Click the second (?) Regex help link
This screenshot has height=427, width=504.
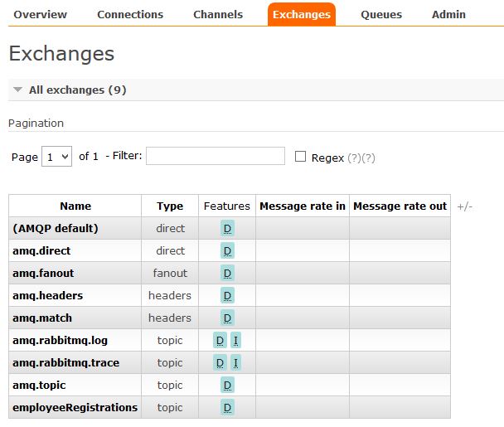coord(368,158)
